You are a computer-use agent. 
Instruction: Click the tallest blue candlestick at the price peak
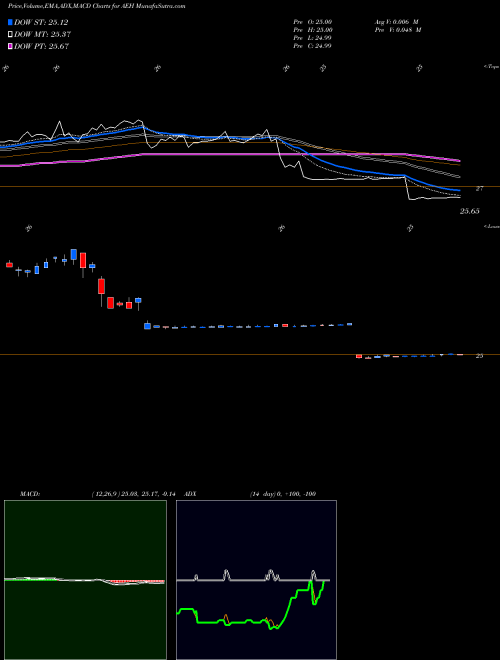(74, 255)
